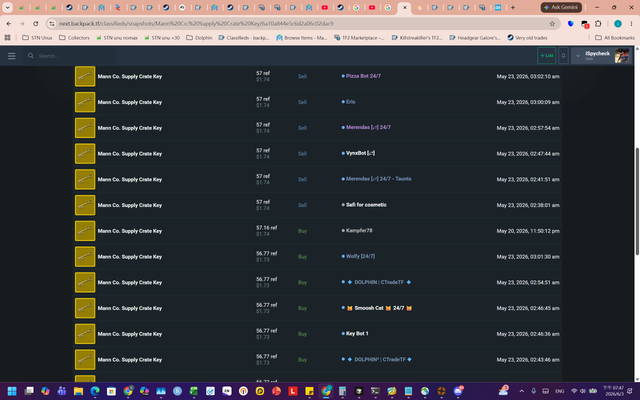Open the All Bookmarks folder
The width and height of the screenshot is (640, 400).
pos(615,38)
